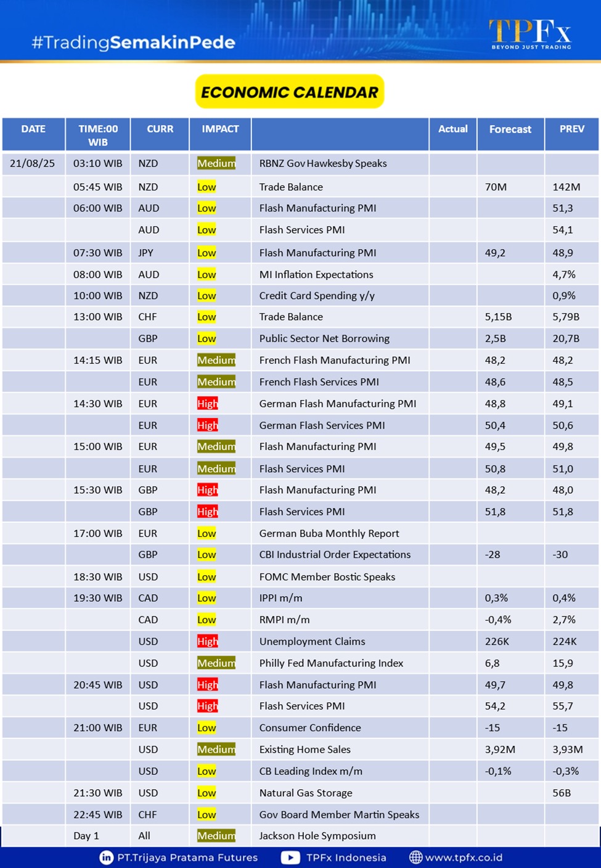Click the PREV column header
The image size is (601, 868).
[x=571, y=129]
